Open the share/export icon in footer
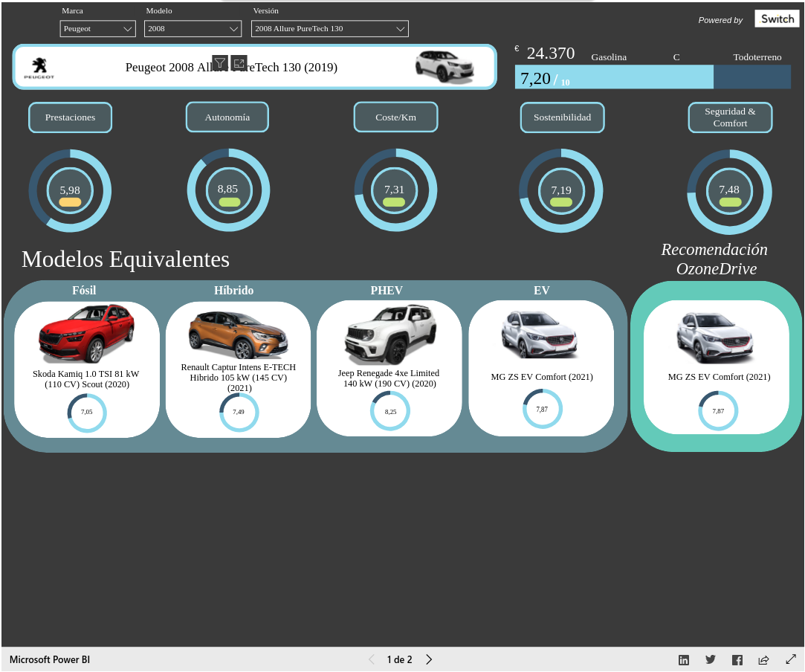 pos(764,660)
